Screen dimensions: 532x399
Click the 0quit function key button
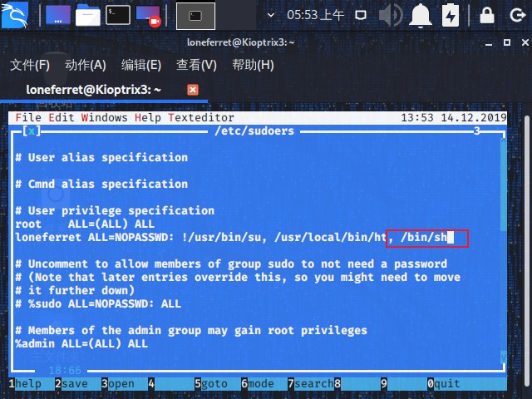pos(444,384)
